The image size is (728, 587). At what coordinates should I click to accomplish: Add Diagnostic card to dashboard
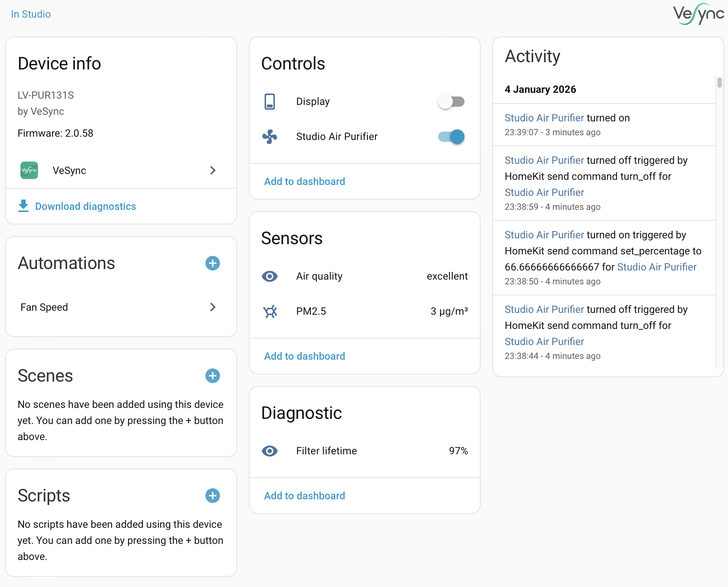pyautogui.click(x=304, y=496)
